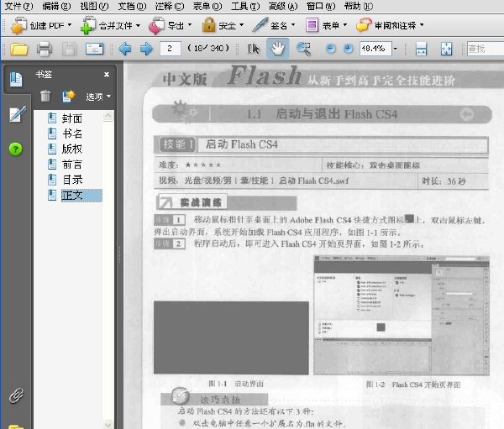The width and height of the screenshot is (504, 429).
Task: Click the 查找 search field
Action: tap(486, 49)
